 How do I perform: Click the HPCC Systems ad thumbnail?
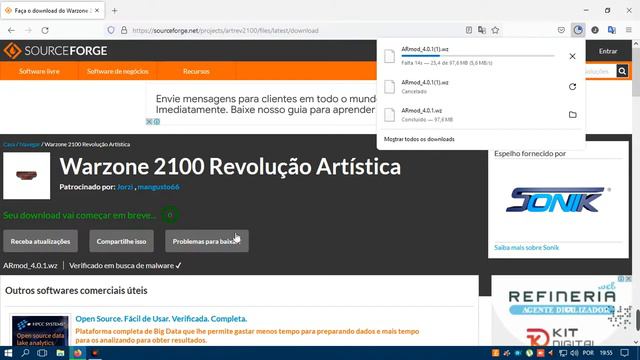pyautogui.click(x=40, y=331)
